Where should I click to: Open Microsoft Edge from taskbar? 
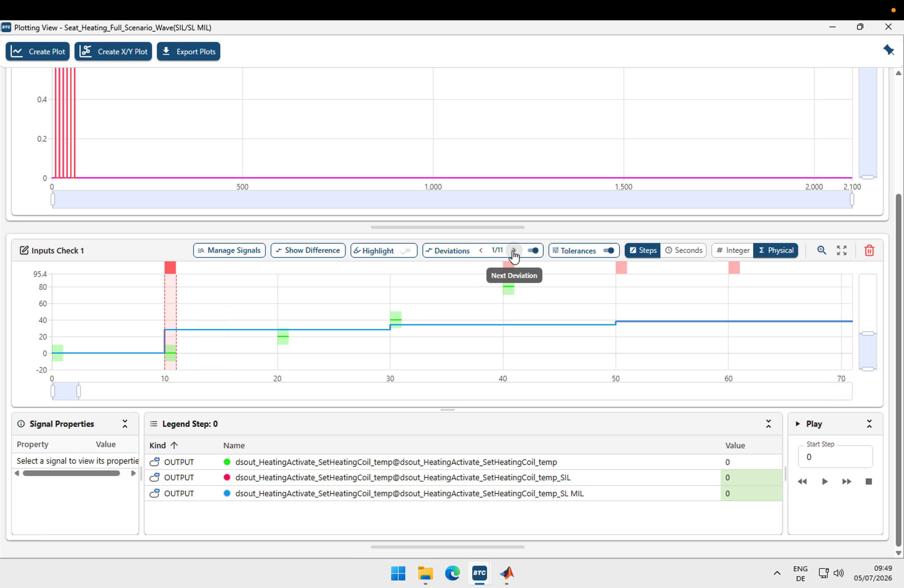(452, 573)
